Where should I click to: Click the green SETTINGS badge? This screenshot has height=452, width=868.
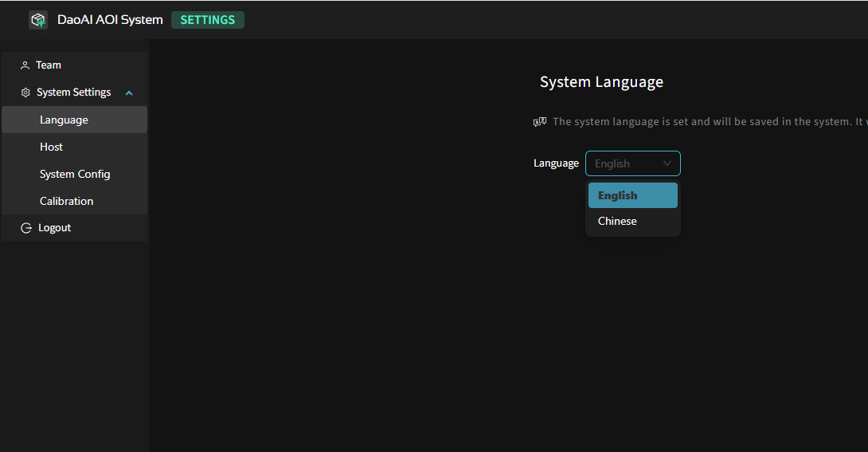click(x=208, y=20)
